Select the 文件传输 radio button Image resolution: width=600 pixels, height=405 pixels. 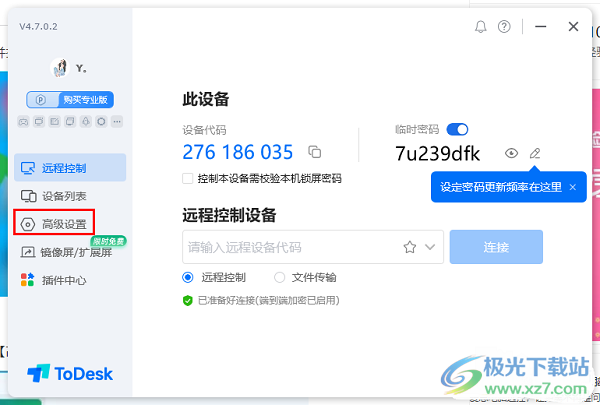[280, 277]
